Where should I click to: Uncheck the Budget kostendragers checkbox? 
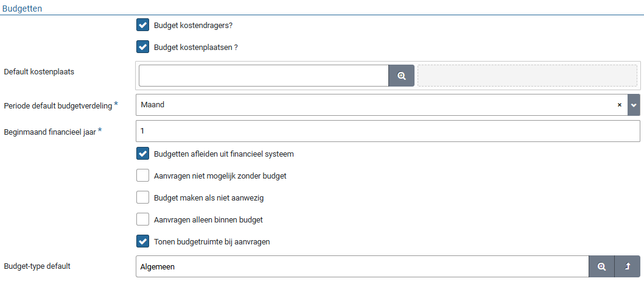point(143,25)
